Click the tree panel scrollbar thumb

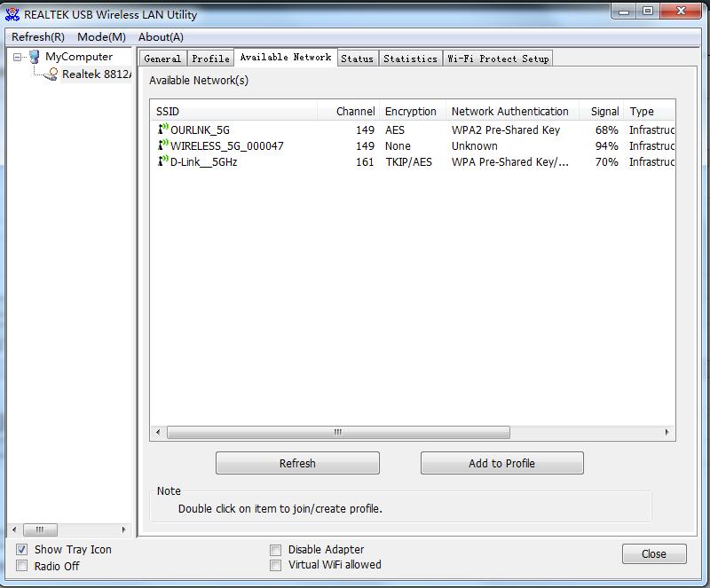(x=40, y=529)
